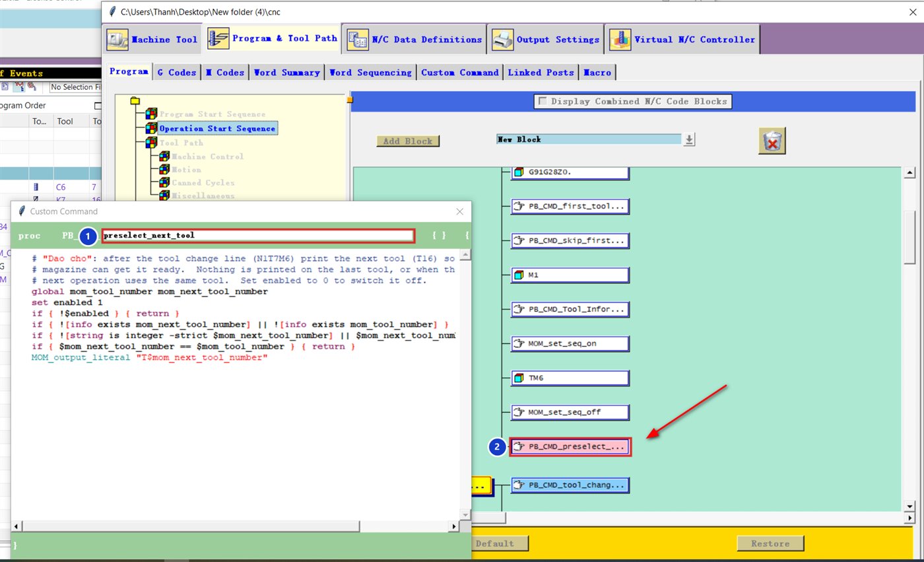Select the PB_CMD_skip_first command block
924x562 pixels.
(x=570, y=240)
